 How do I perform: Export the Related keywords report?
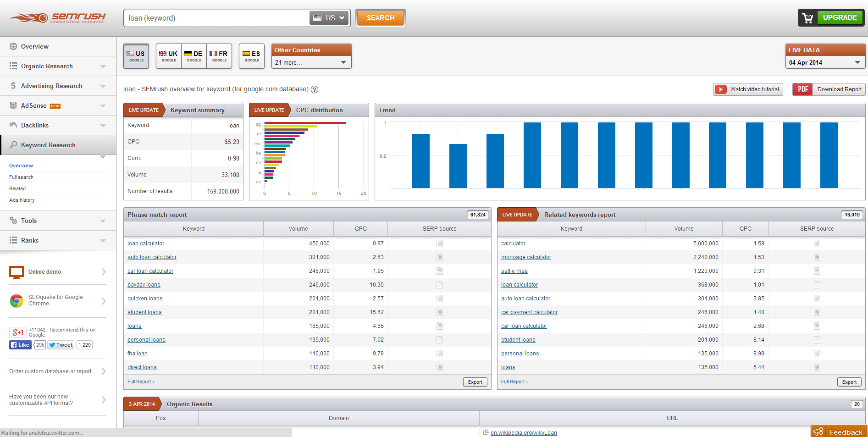point(849,382)
